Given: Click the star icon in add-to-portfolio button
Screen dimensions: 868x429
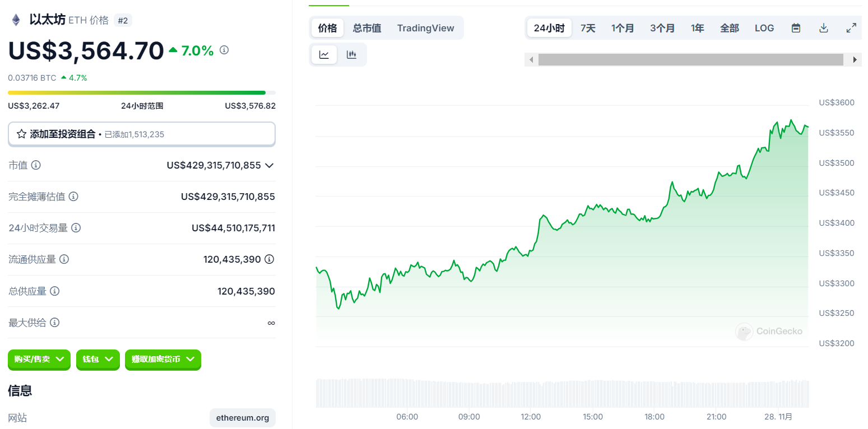Looking at the screenshot, I should [x=21, y=134].
